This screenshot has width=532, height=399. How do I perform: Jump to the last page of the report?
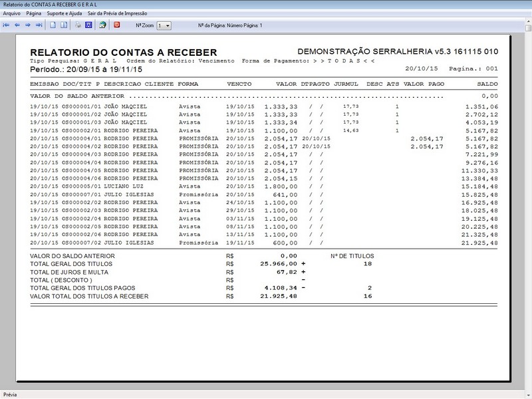(x=40, y=27)
